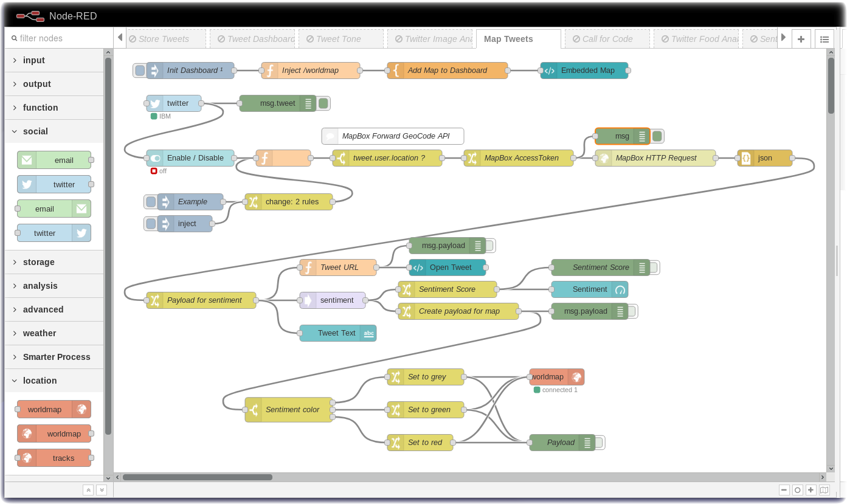Open the list of flow tabs
Image resolution: width=847 pixels, height=504 pixels.
click(824, 39)
